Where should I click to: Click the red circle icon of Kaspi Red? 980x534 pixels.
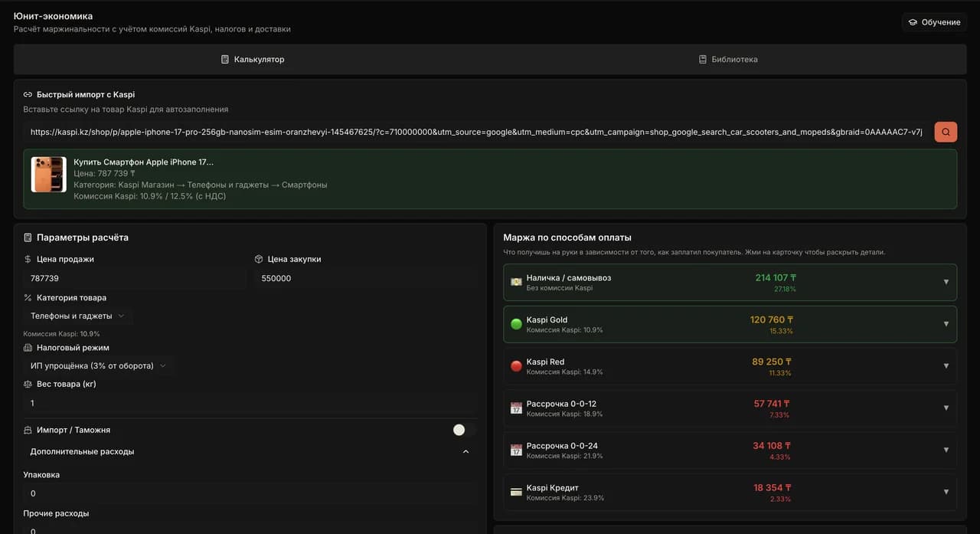click(x=516, y=366)
